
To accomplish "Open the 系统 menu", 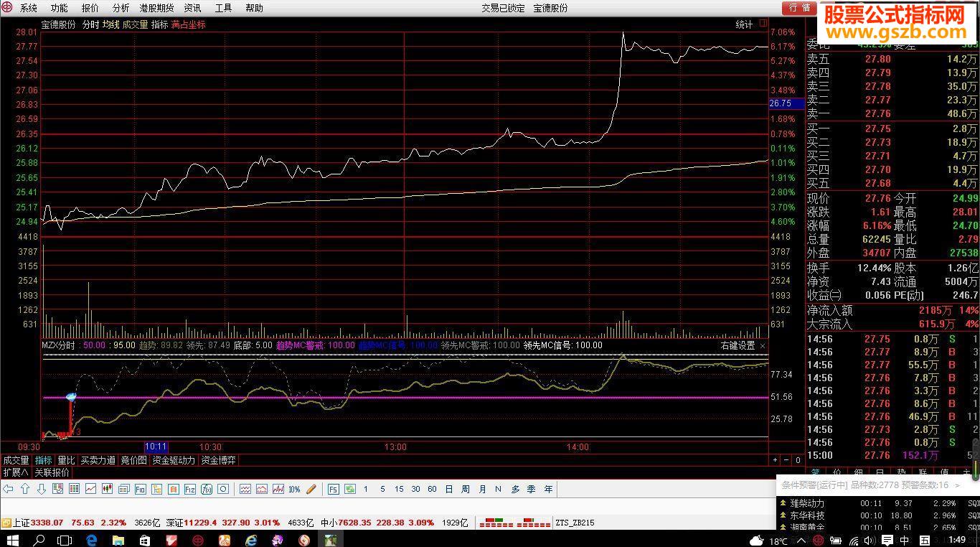I will click(x=29, y=8).
